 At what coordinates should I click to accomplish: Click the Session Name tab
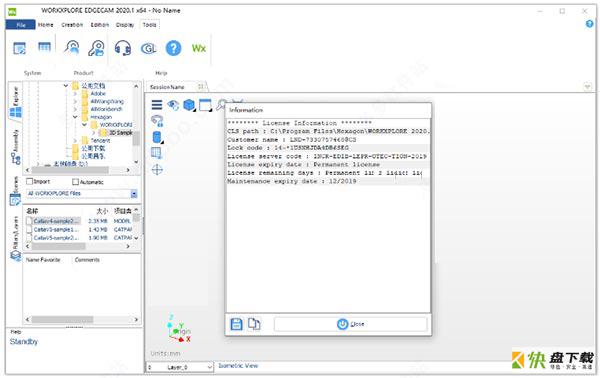click(x=167, y=87)
